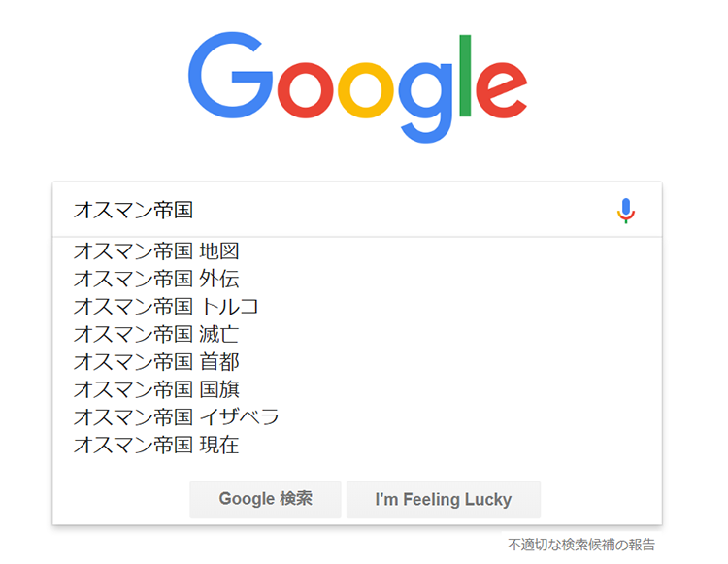Choose the suggestion オスマン帝国 国旗
This screenshot has width=728, height=564.
(357, 389)
